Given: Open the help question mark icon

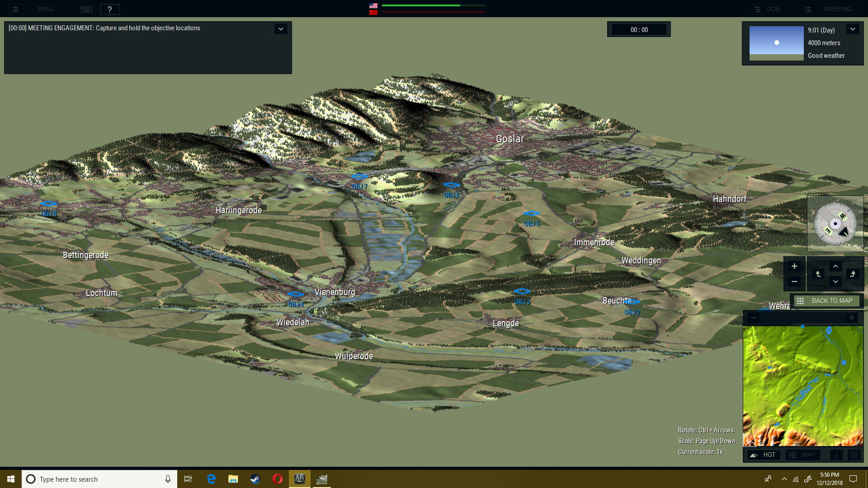Looking at the screenshot, I should point(109,9).
